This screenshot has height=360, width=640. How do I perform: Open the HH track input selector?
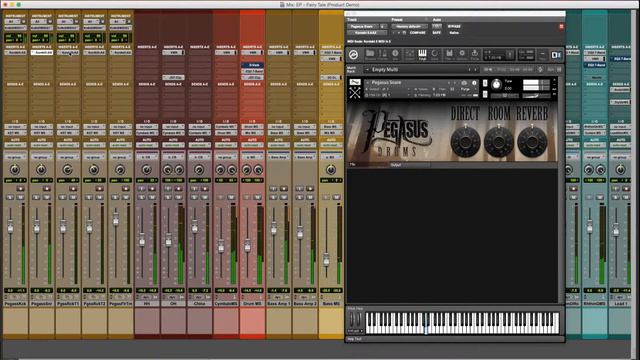147,127
